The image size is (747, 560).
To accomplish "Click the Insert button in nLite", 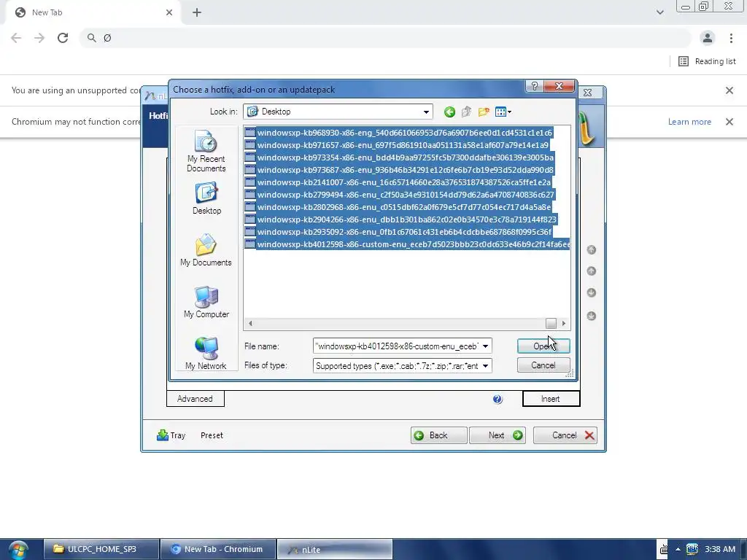I will [x=551, y=399].
